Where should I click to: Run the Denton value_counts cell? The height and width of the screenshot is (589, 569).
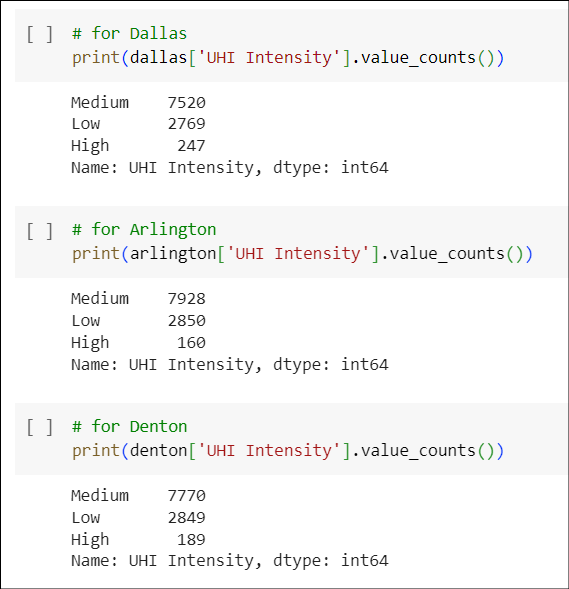pos(40,427)
